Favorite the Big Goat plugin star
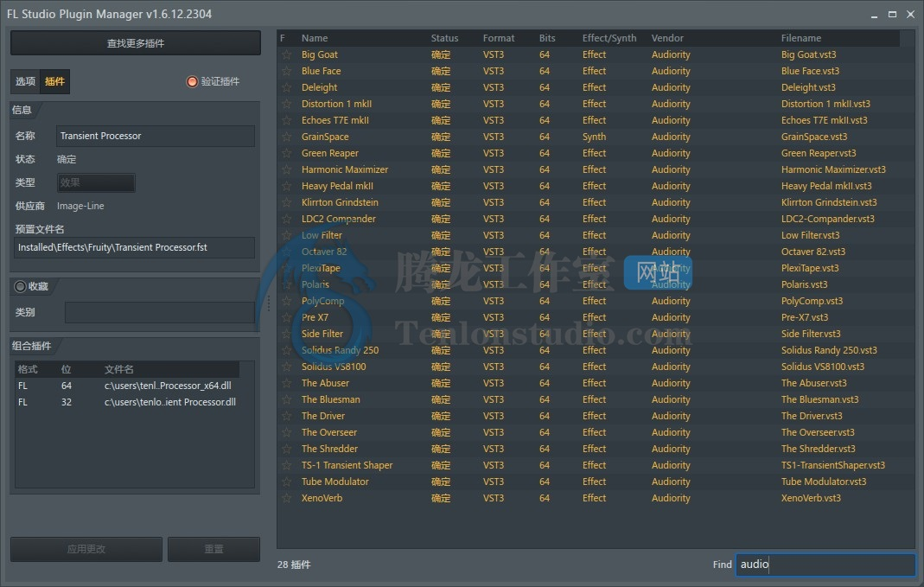 [x=286, y=54]
